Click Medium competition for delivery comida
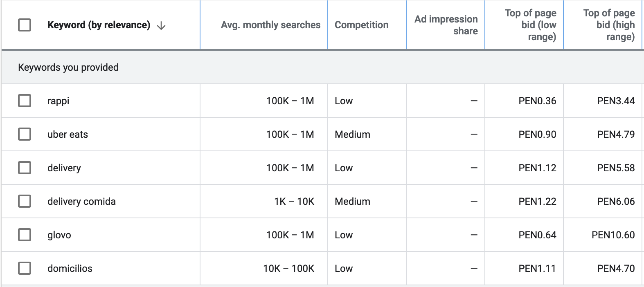 352,202
